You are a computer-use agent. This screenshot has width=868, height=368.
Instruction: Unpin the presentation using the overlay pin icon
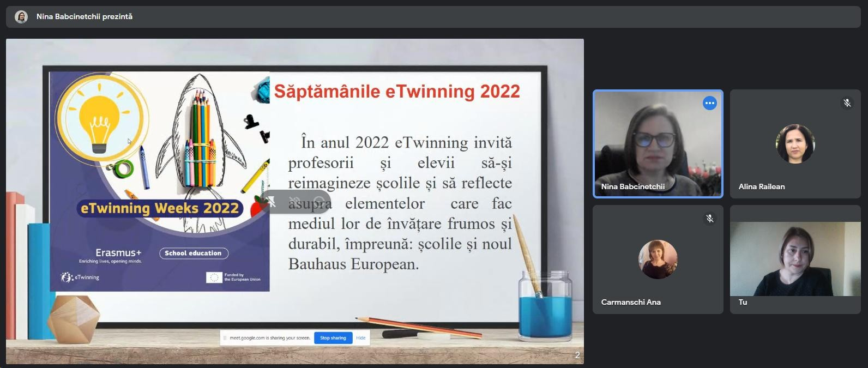click(271, 202)
